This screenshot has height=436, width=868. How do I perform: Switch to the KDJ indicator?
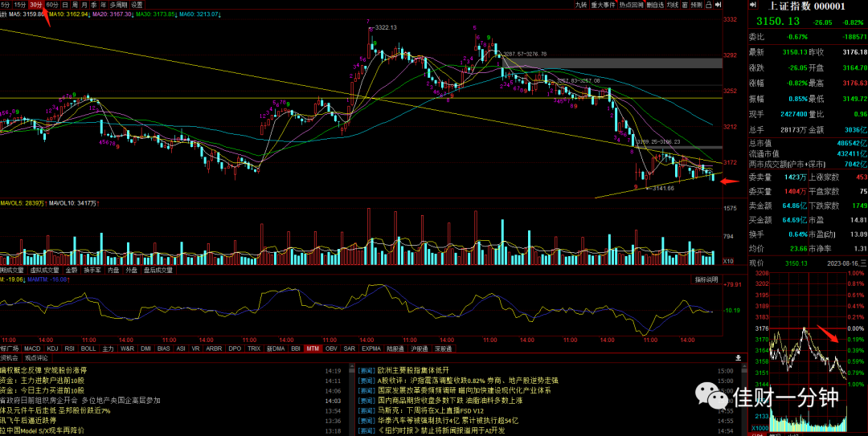click(x=52, y=348)
